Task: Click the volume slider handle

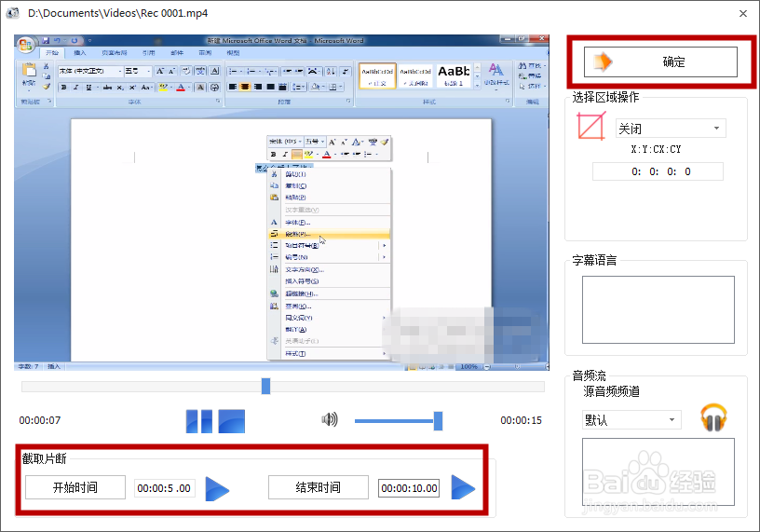Action: coord(438,421)
